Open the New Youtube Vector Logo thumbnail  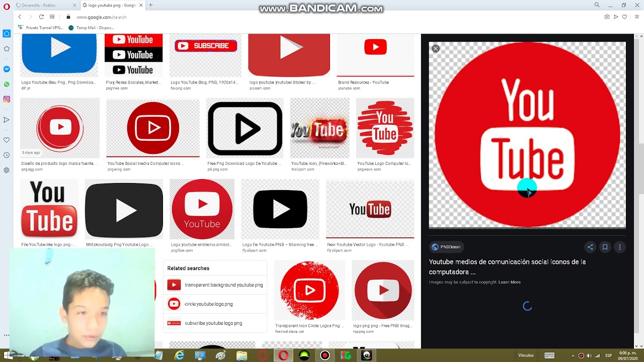pos(370,209)
